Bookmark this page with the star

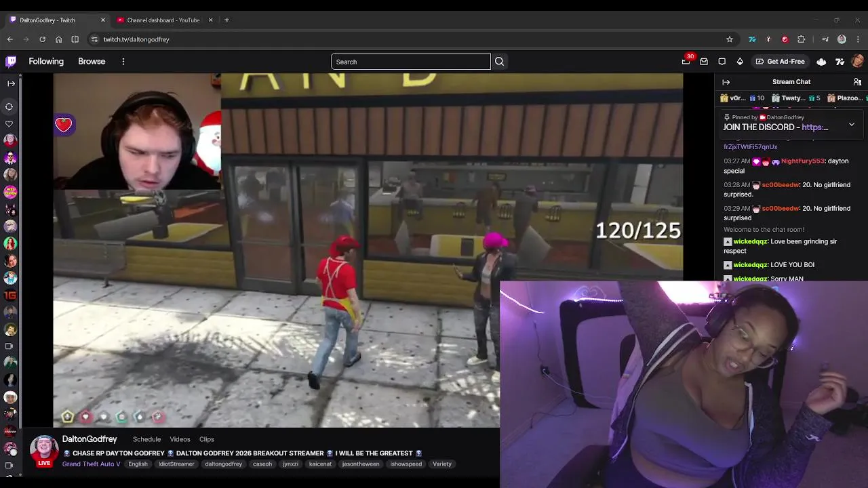[730, 39]
